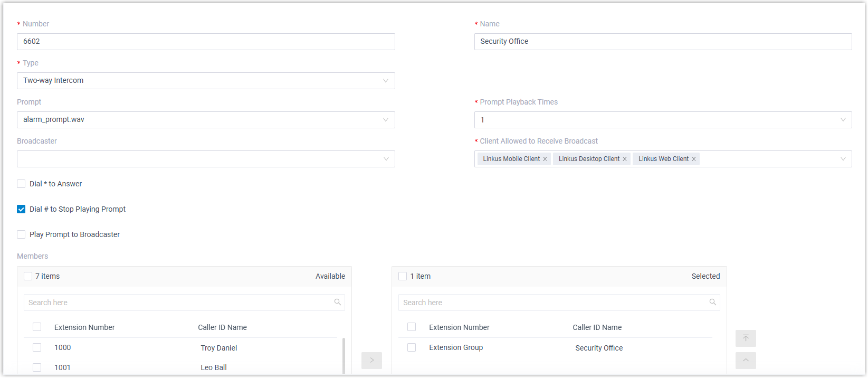Remove the Linkus Desktop Client tag

click(x=625, y=159)
